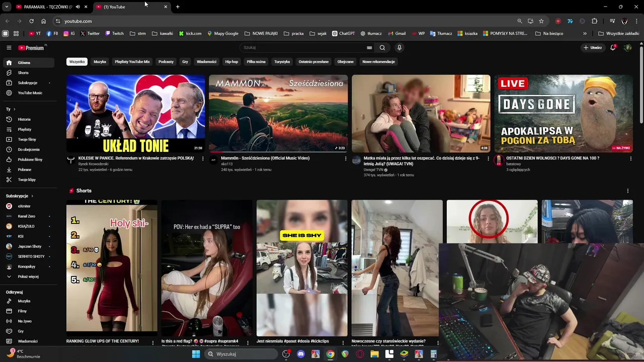This screenshot has height=362, width=644.
Task: Select the Muzyka filter chip
Action: click(100, 62)
